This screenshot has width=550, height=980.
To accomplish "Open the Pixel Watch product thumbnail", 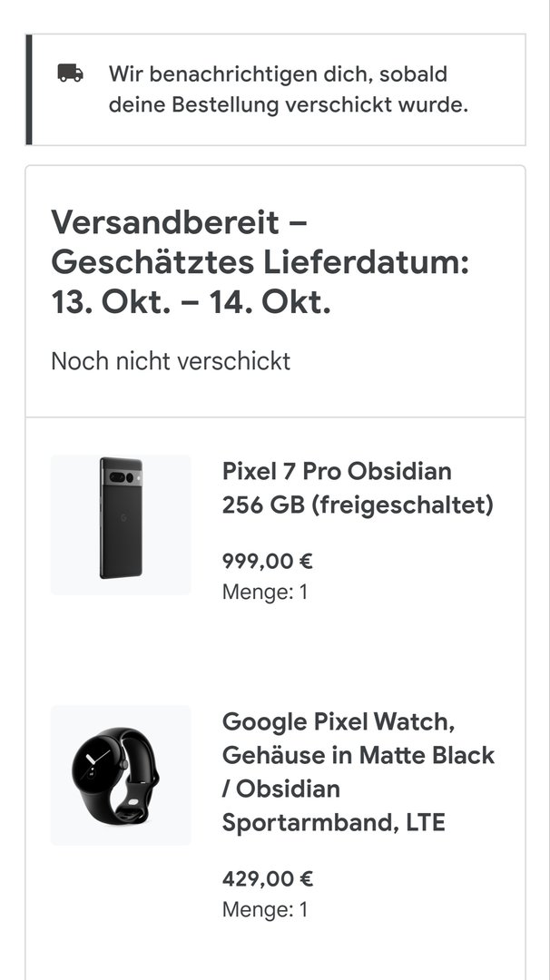I will tap(121, 775).
